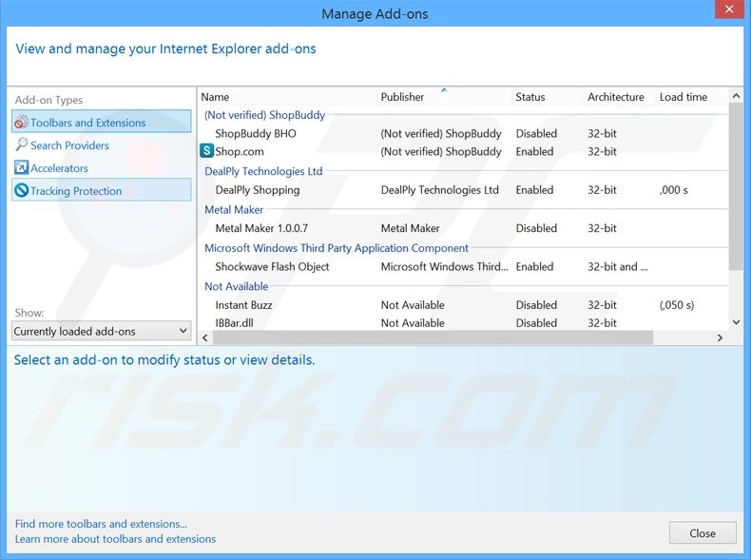This screenshot has height=560, width=751.
Task: Click the Search Providers magnifier icon
Action: [21, 145]
